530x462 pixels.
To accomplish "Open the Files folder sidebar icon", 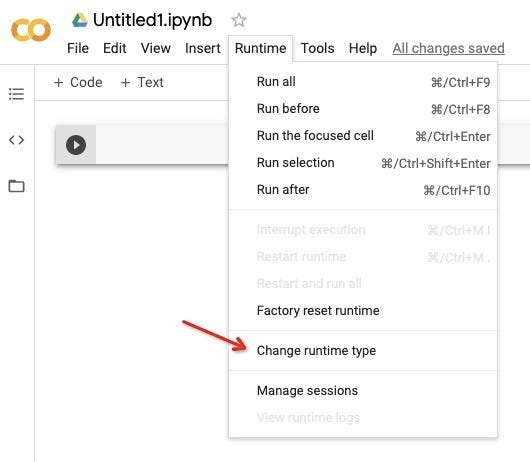I will pyautogui.click(x=16, y=186).
